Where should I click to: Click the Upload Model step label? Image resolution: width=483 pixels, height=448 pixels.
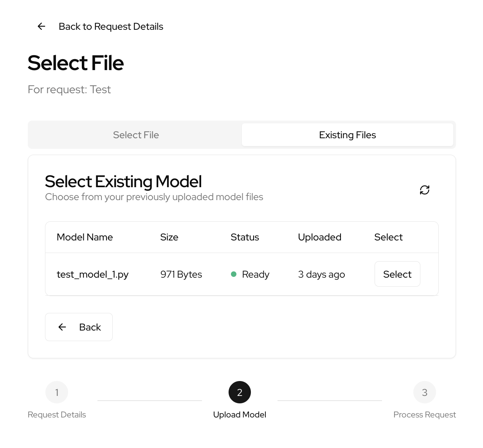click(240, 415)
